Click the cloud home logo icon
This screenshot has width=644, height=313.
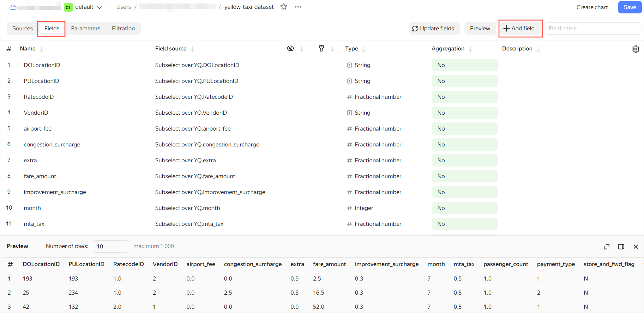[x=13, y=7]
